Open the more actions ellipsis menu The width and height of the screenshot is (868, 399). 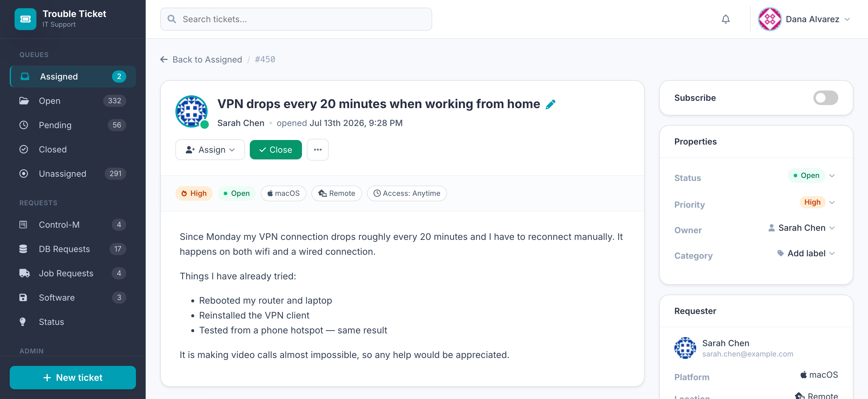pyautogui.click(x=317, y=150)
